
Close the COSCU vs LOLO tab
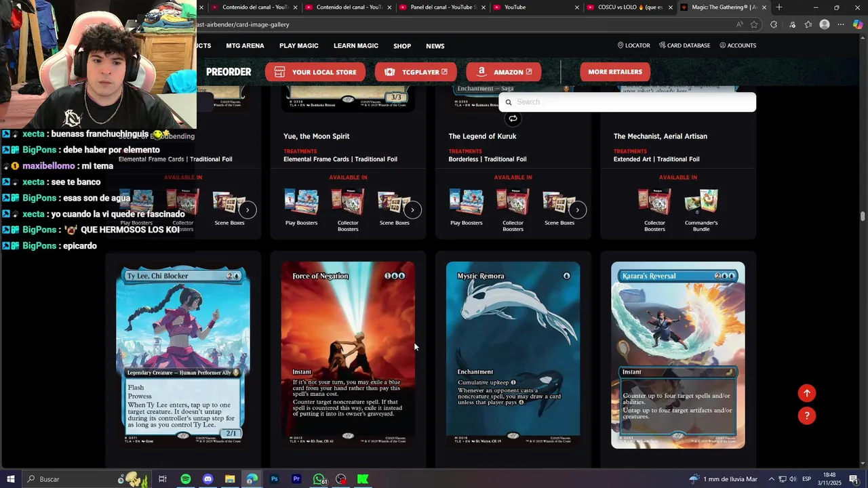click(x=671, y=7)
